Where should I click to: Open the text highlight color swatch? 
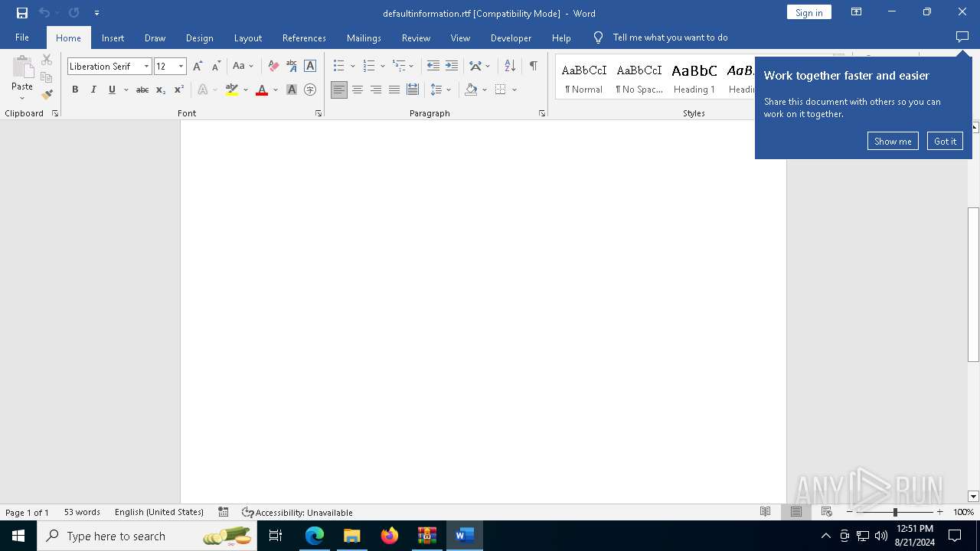coord(232,90)
